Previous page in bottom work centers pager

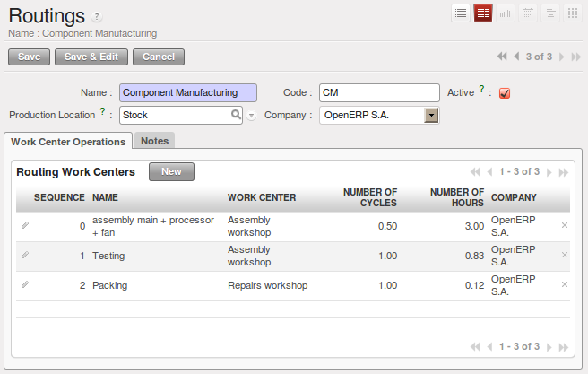coord(489,347)
